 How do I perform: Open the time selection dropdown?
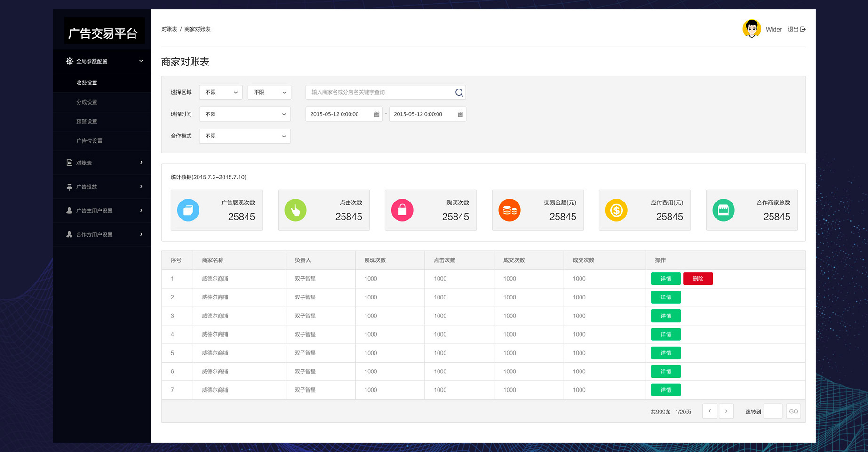[x=245, y=114]
